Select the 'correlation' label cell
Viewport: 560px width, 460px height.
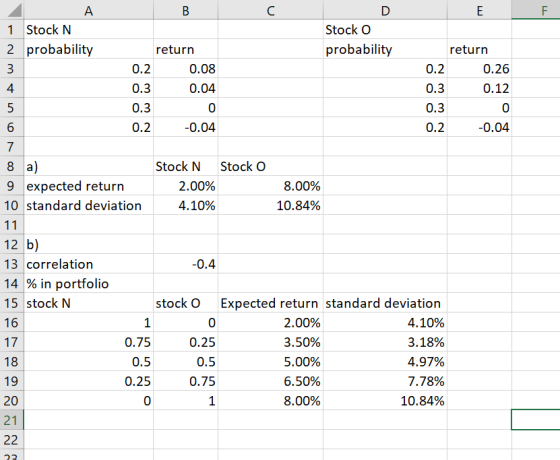89,264
